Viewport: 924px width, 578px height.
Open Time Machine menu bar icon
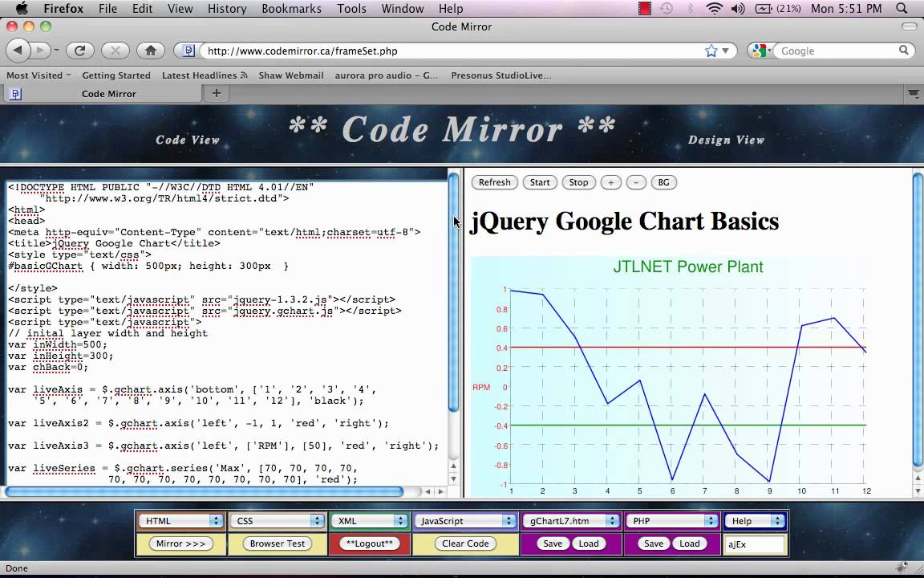coord(667,8)
